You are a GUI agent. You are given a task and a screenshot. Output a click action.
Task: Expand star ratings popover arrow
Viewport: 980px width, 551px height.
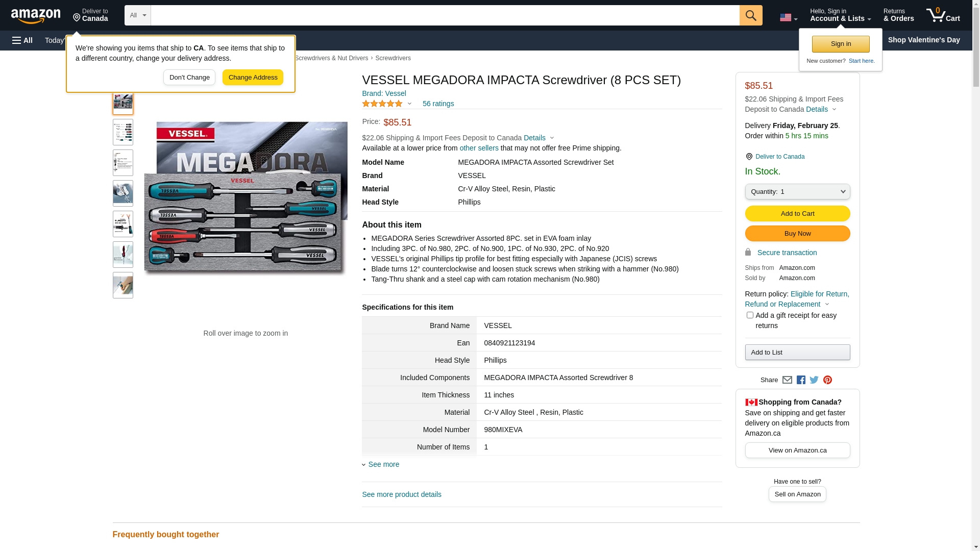[409, 104]
